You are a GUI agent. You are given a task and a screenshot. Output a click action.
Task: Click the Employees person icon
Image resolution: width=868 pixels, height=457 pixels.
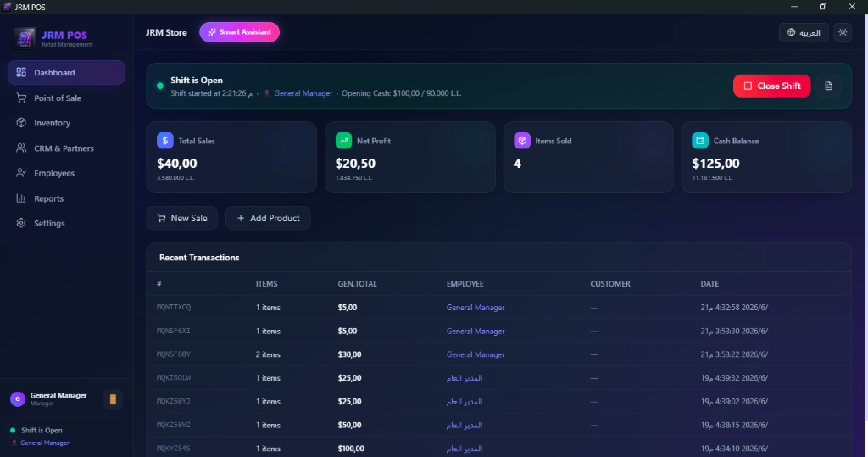(21, 173)
